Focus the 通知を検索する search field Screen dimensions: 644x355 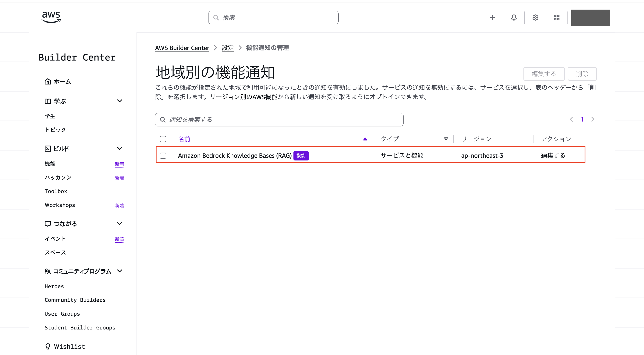point(279,120)
